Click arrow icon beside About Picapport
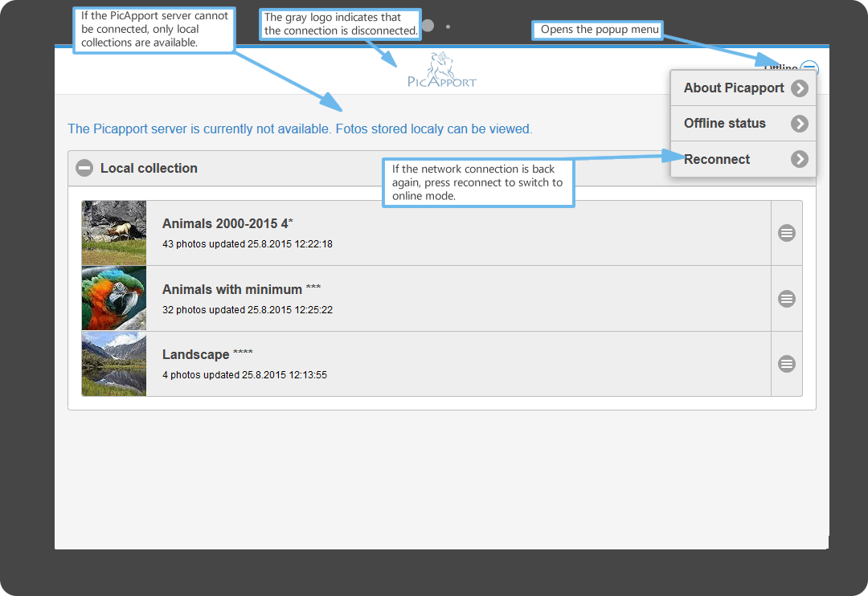This screenshot has width=868, height=596. coord(799,88)
